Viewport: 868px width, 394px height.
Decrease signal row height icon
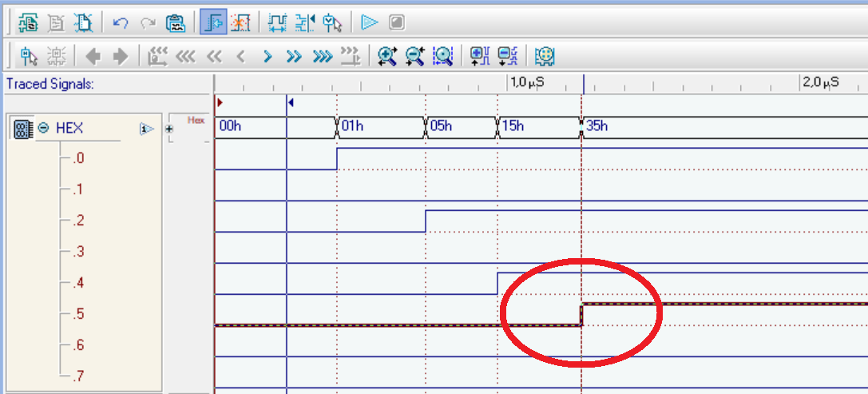point(507,56)
